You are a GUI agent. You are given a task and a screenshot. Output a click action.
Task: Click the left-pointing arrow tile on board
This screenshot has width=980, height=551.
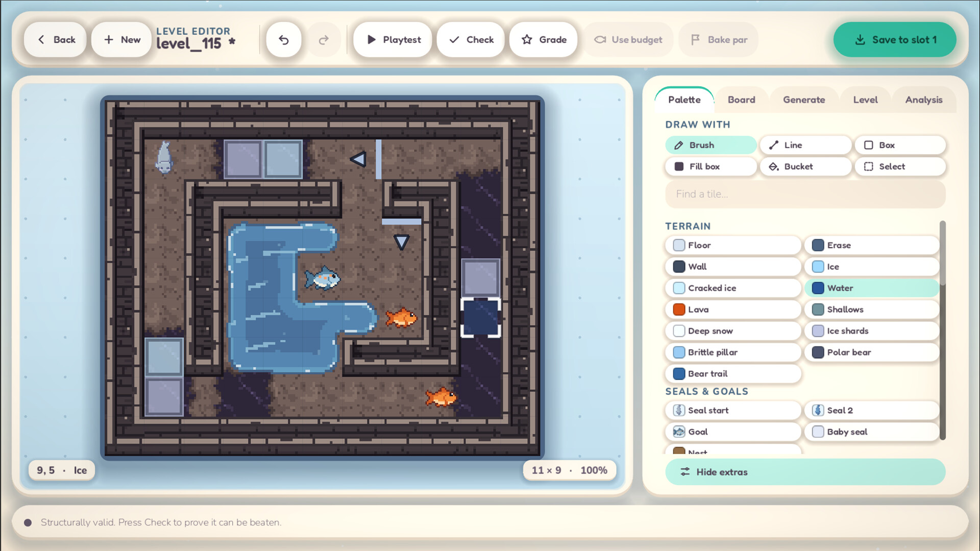(358, 159)
